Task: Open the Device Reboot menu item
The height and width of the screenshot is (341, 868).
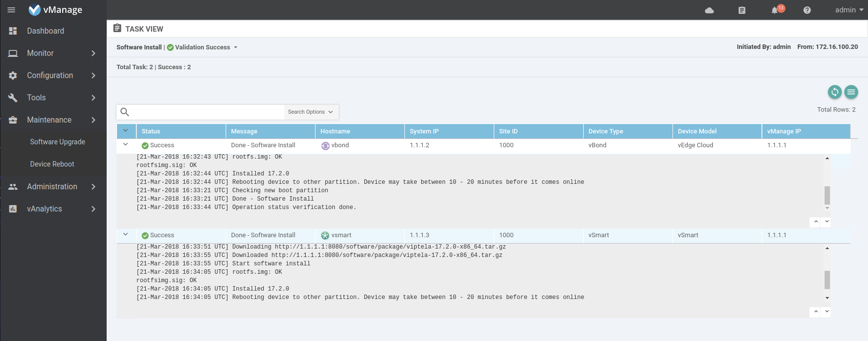Action: [x=52, y=164]
